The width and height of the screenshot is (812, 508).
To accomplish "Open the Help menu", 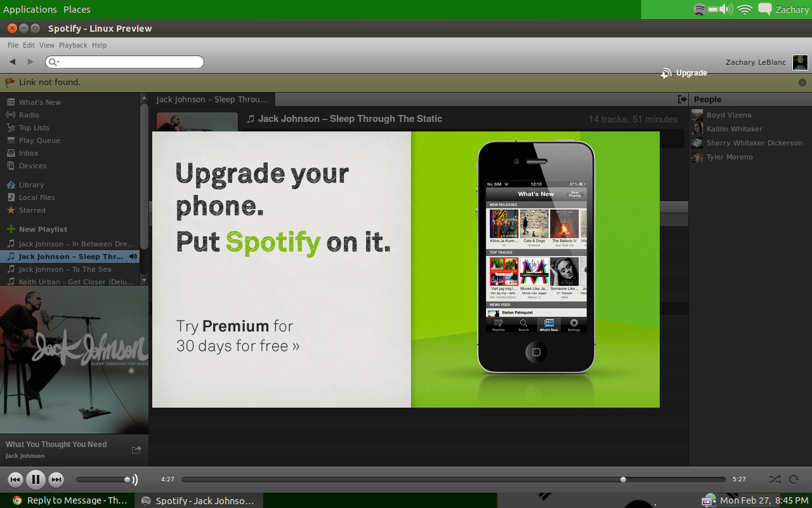I will tap(99, 45).
